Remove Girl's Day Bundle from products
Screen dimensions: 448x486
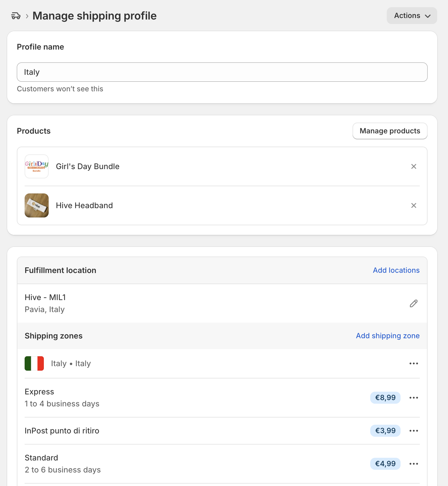[x=413, y=166]
